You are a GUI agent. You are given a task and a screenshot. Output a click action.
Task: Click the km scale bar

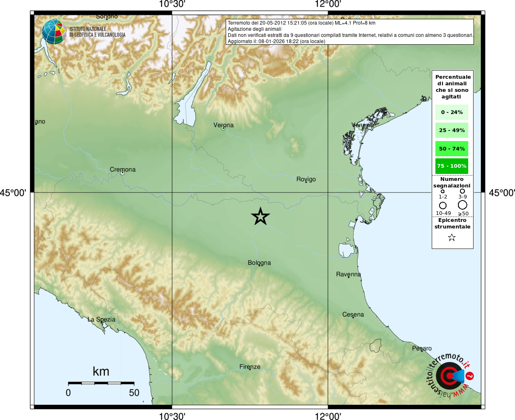(101, 383)
